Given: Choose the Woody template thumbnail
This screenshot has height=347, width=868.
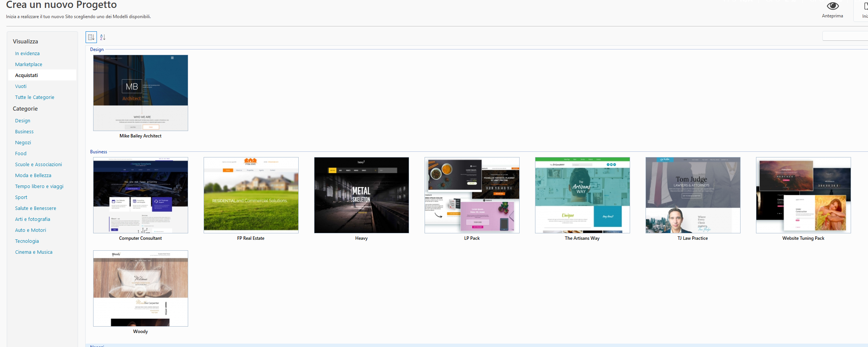Looking at the screenshot, I should (x=140, y=288).
